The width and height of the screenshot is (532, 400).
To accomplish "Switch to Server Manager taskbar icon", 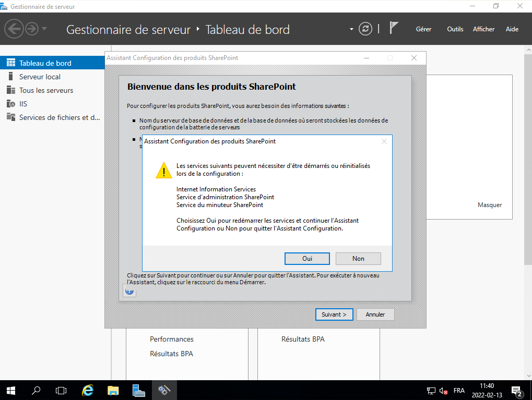I will pyautogui.click(x=138, y=391).
